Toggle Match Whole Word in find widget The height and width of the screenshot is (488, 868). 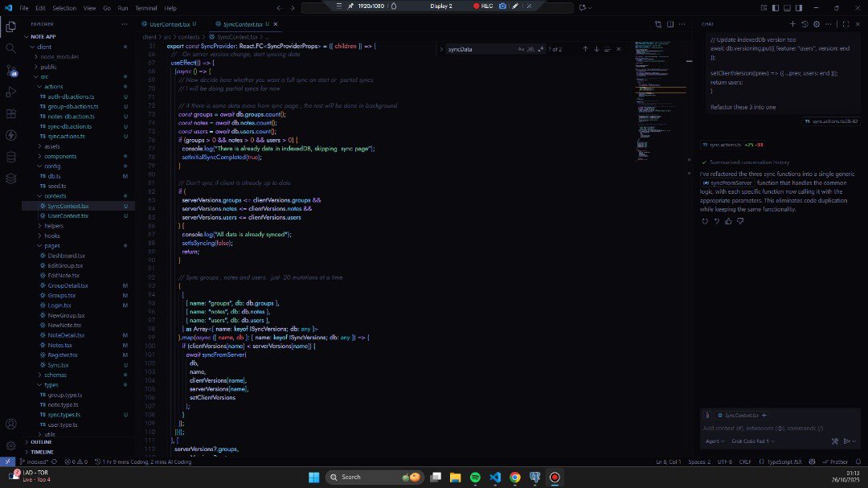pyautogui.click(x=530, y=49)
